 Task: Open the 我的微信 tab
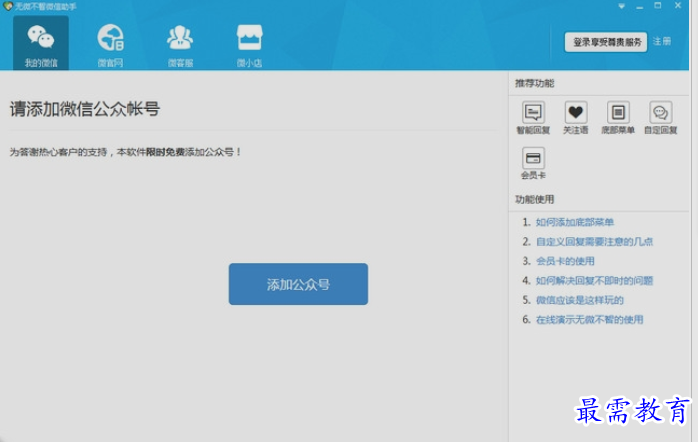(41, 43)
